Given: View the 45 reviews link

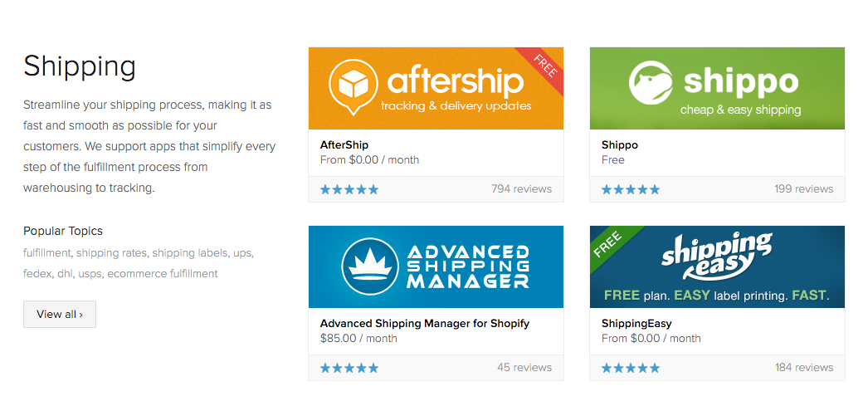Looking at the screenshot, I should click(524, 368).
